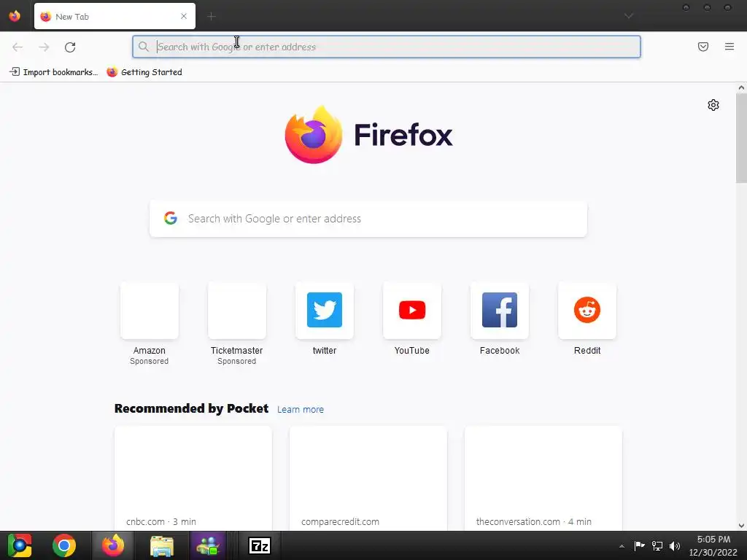Image resolution: width=747 pixels, height=560 pixels.
Task: Go back one page
Action: tap(18, 47)
